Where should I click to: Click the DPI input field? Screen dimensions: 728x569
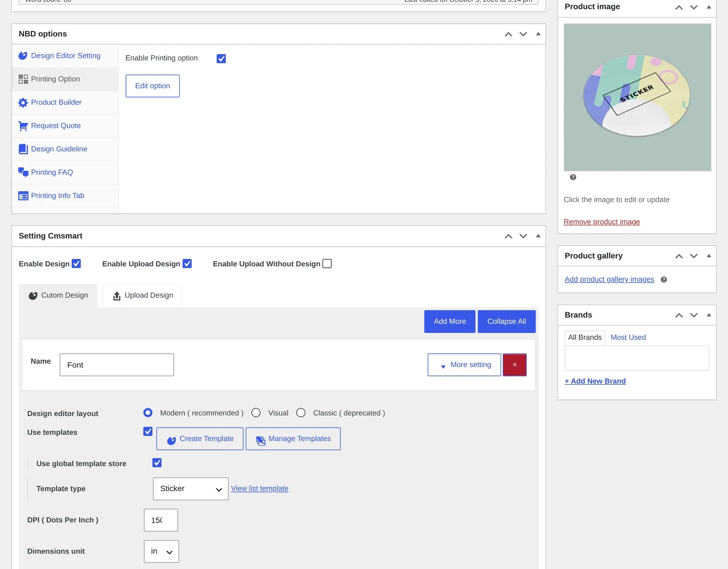(x=161, y=520)
